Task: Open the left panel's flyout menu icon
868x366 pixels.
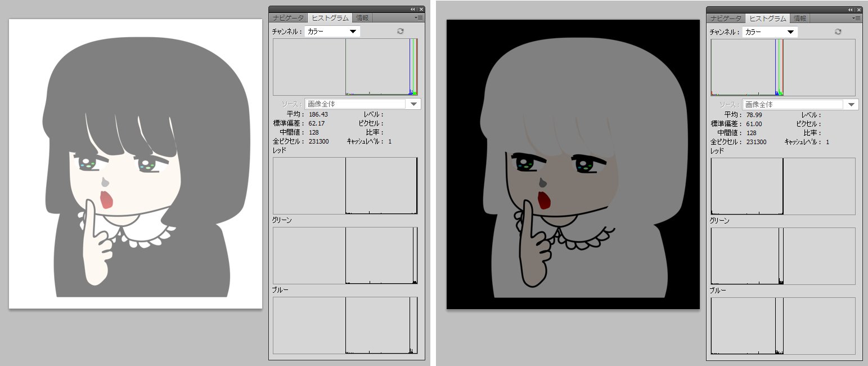Action: click(420, 18)
